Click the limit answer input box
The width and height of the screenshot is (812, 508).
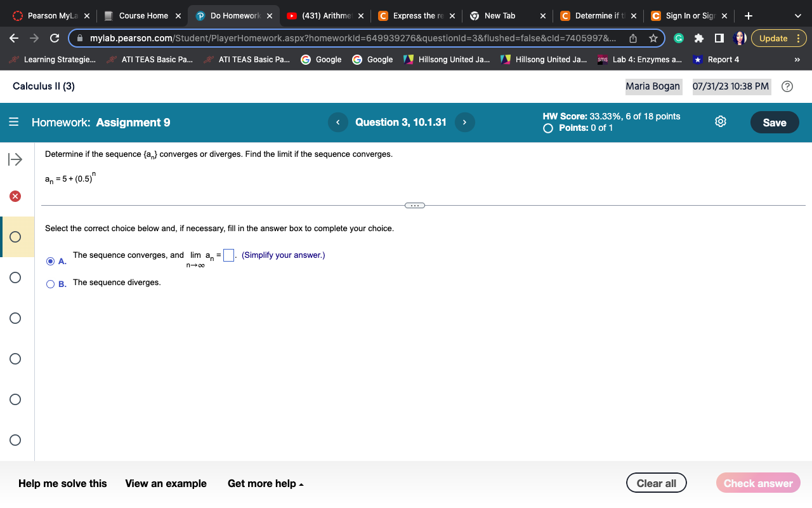[229, 256]
